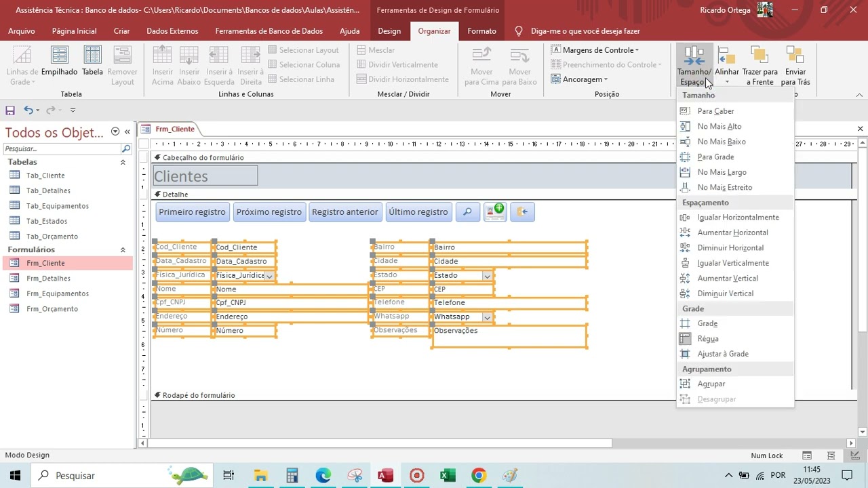Image resolution: width=868 pixels, height=488 pixels.
Task: Click in the navigation pane Pesquisar box
Action: click(x=61, y=148)
